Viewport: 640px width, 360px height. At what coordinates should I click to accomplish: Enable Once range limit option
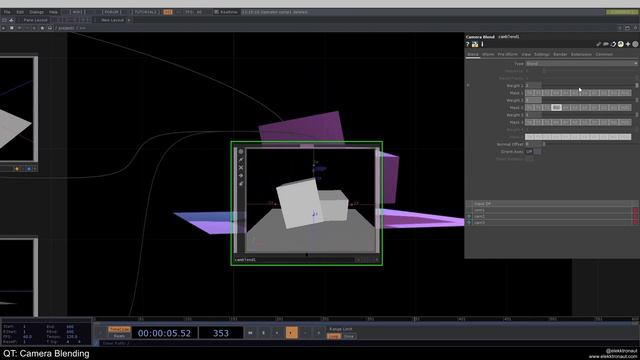[x=349, y=336]
